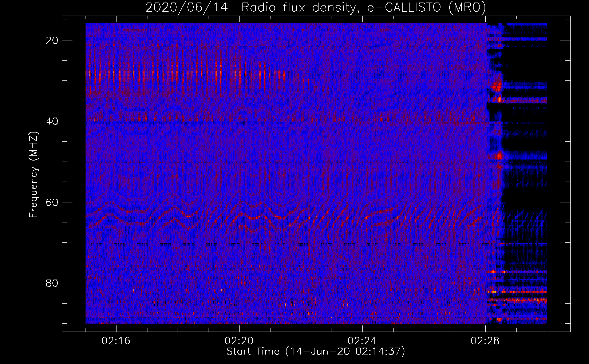Click the '02:16' time tick label
The width and height of the screenshot is (589, 364).
click(116, 341)
